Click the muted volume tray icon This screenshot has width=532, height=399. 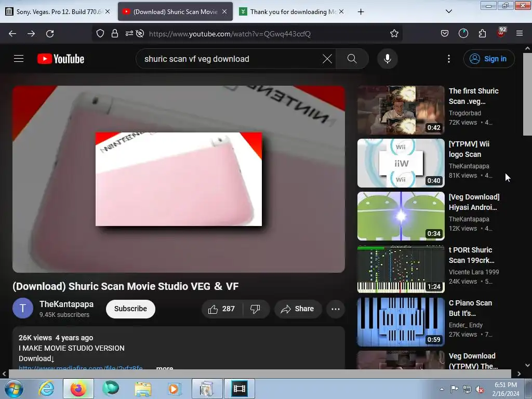pos(480,389)
